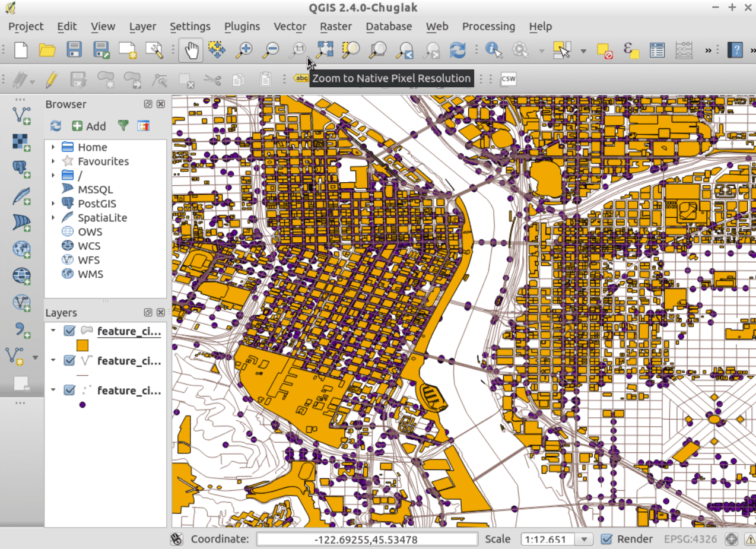Image resolution: width=756 pixels, height=549 pixels.
Task: Expand the PostGIS tree item
Action: (53, 204)
